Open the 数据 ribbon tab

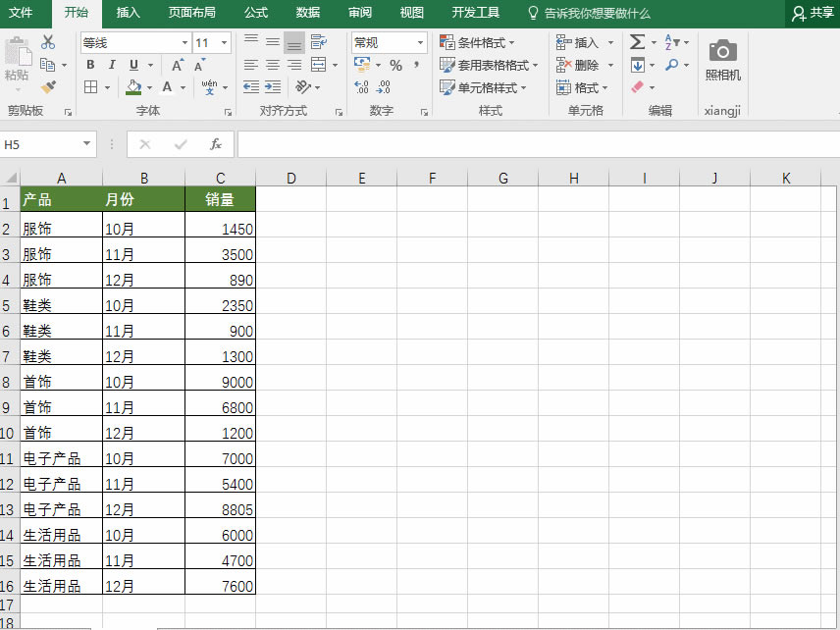click(306, 14)
